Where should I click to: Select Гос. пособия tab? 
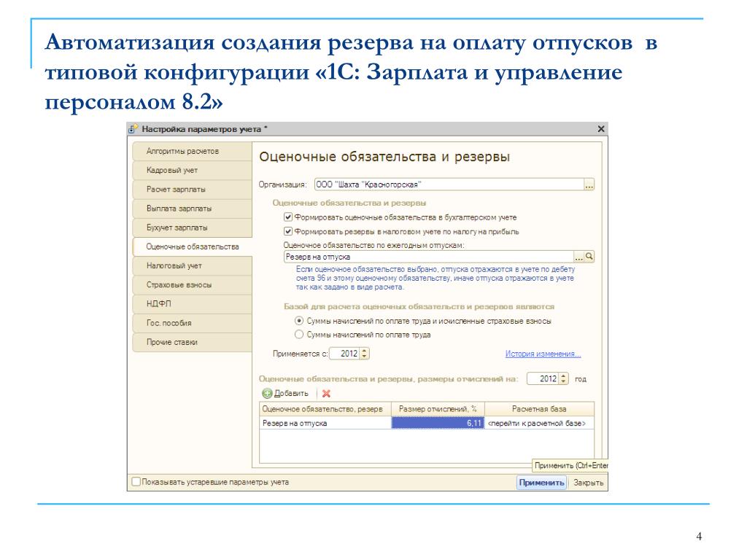[192, 323]
